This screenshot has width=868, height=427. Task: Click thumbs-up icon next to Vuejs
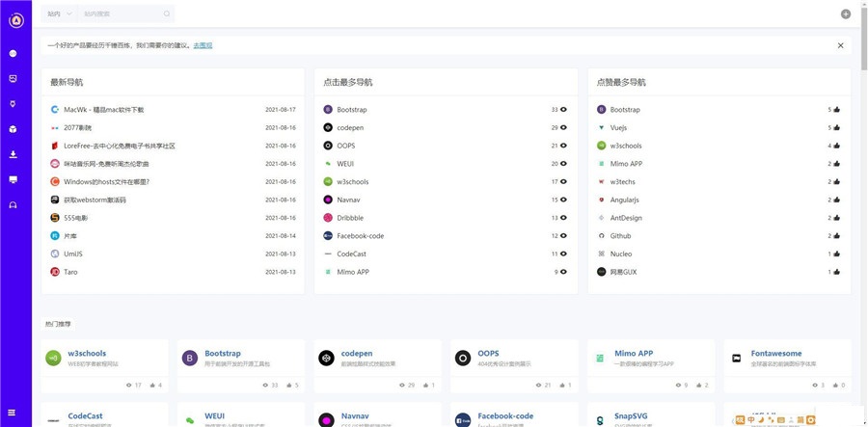pos(836,127)
